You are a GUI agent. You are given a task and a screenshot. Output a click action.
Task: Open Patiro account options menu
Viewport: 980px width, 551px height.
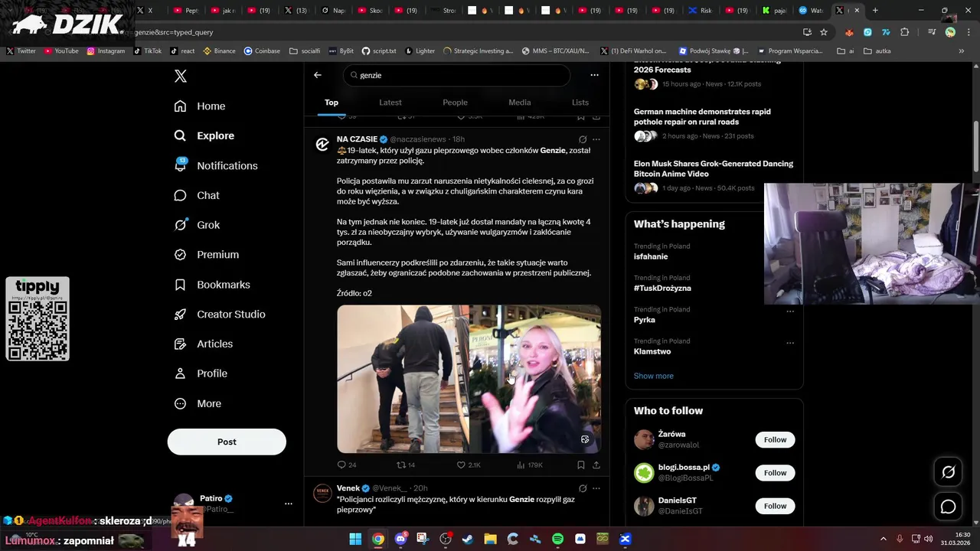[288, 504]
